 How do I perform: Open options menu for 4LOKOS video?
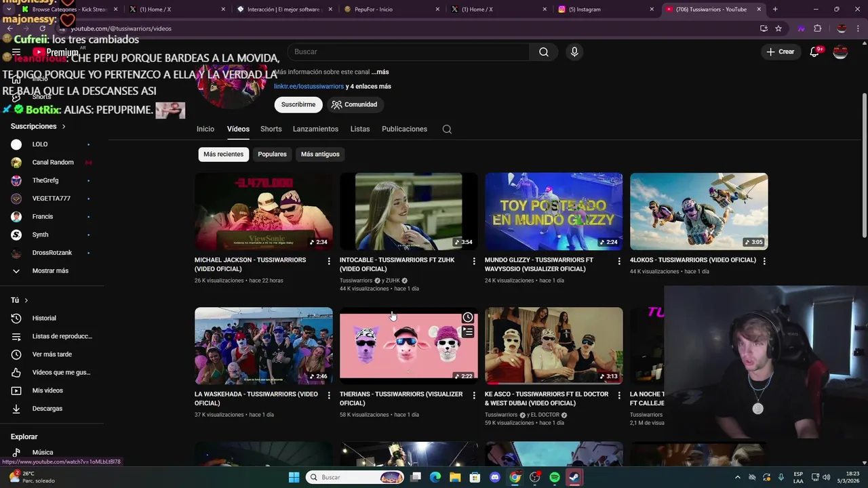coord(764,261)
